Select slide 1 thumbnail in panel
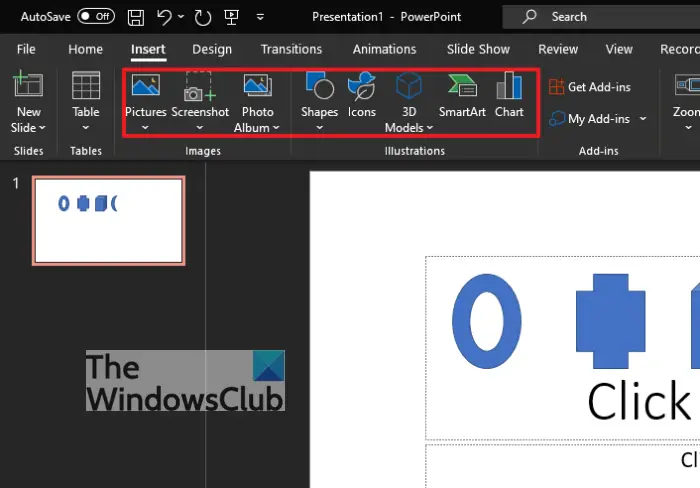700x488 pixels. click(x=108, y=221)
